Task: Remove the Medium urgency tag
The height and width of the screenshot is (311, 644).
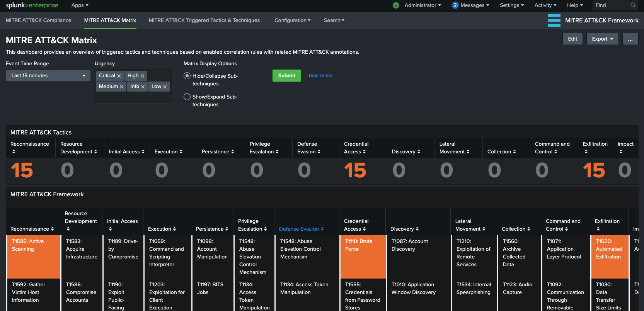Action: (x=121, y=87)
